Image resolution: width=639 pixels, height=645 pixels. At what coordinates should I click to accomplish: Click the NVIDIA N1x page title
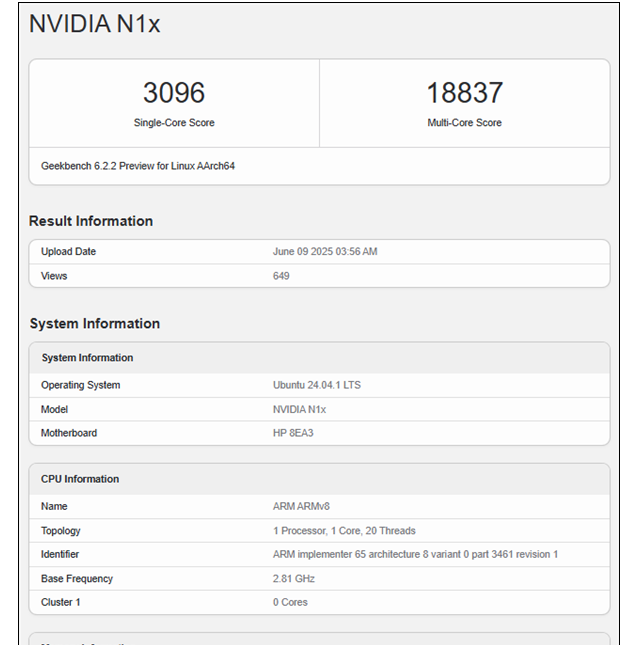(95, 25)
